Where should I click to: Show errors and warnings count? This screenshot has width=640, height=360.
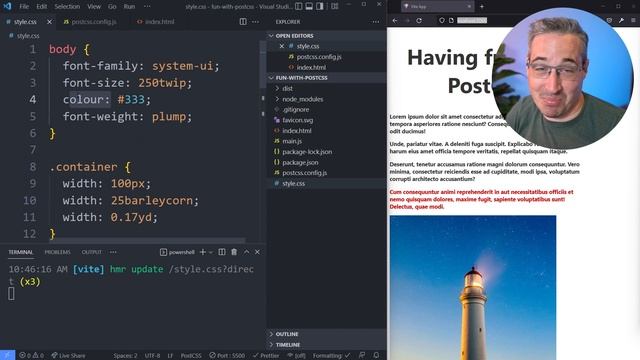31,356
